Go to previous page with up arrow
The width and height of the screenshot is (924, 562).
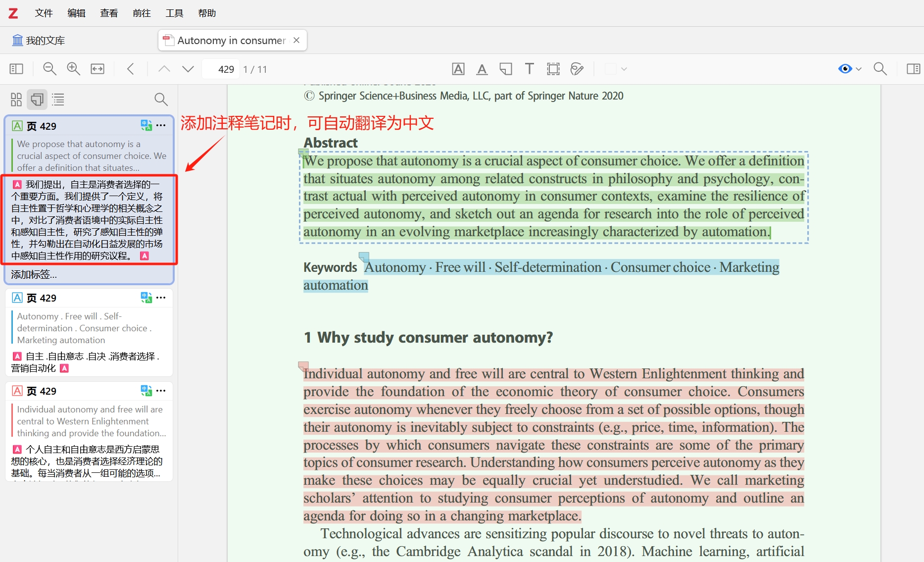click(164, 69)
